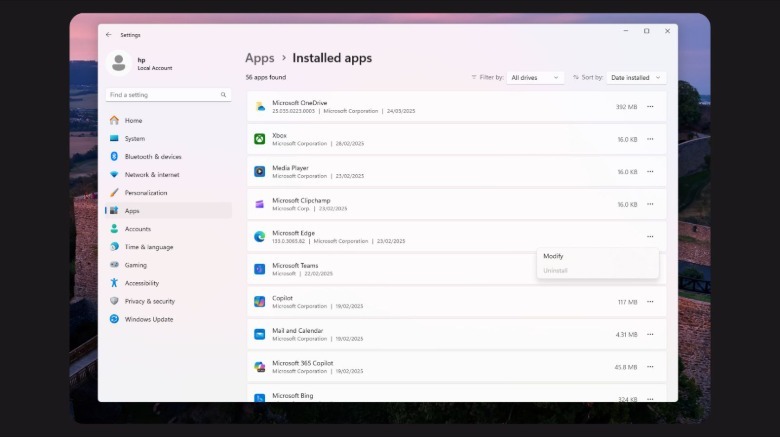780x437 pixels.
Task: Navigate to Bluetooth & devices settings
Action: [152, 156]
